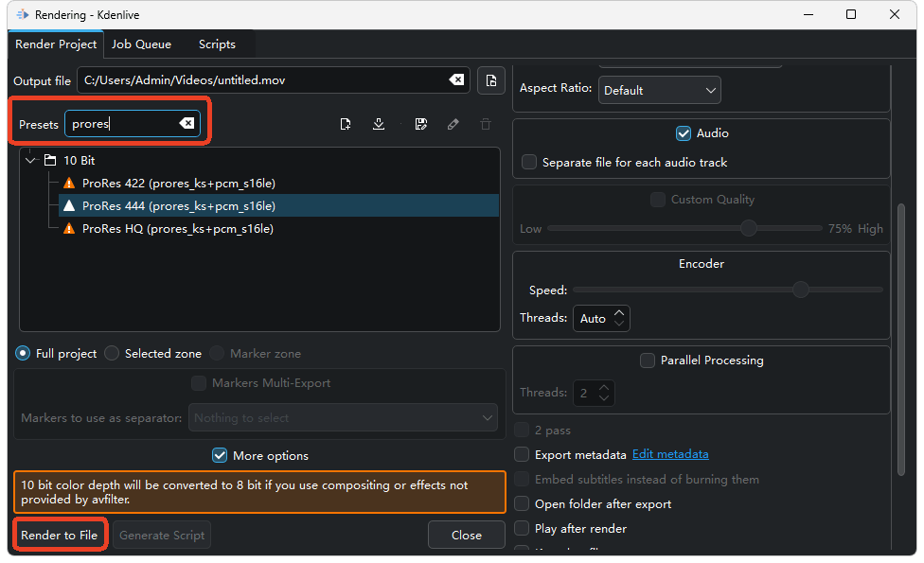Clear the output file path field
This screenshot has width=924, height=563.
tap(456, 80)
